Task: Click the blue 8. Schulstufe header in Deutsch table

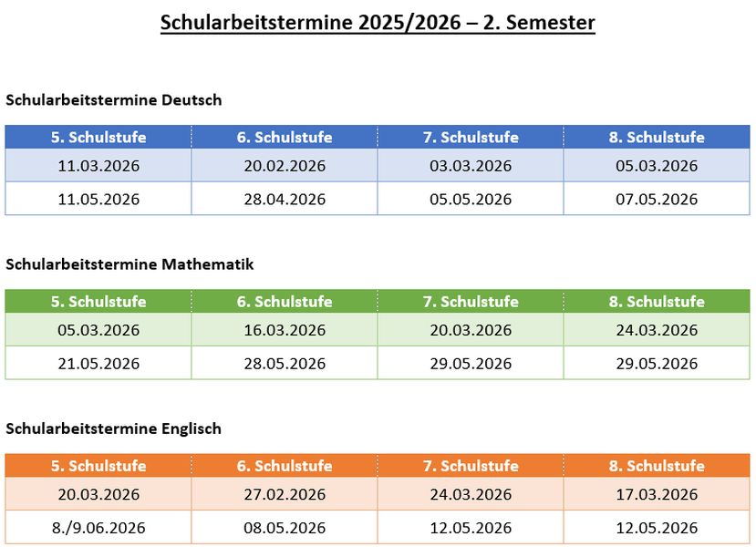Action: (657, 137)
